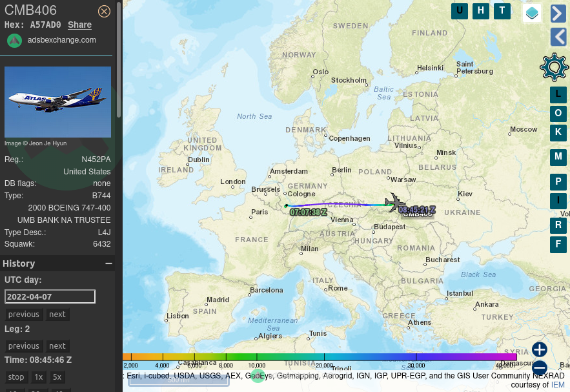Open the Atlas Air 747 aircraft photo
570x392 pixels.
pos(58,102)
